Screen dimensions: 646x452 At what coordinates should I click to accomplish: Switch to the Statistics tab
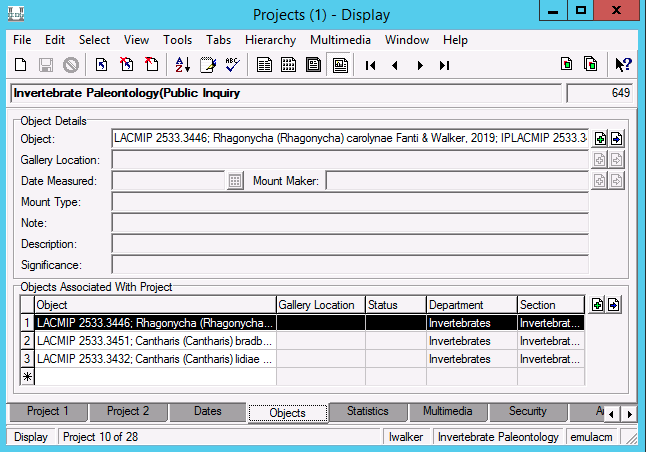[367, 411]
